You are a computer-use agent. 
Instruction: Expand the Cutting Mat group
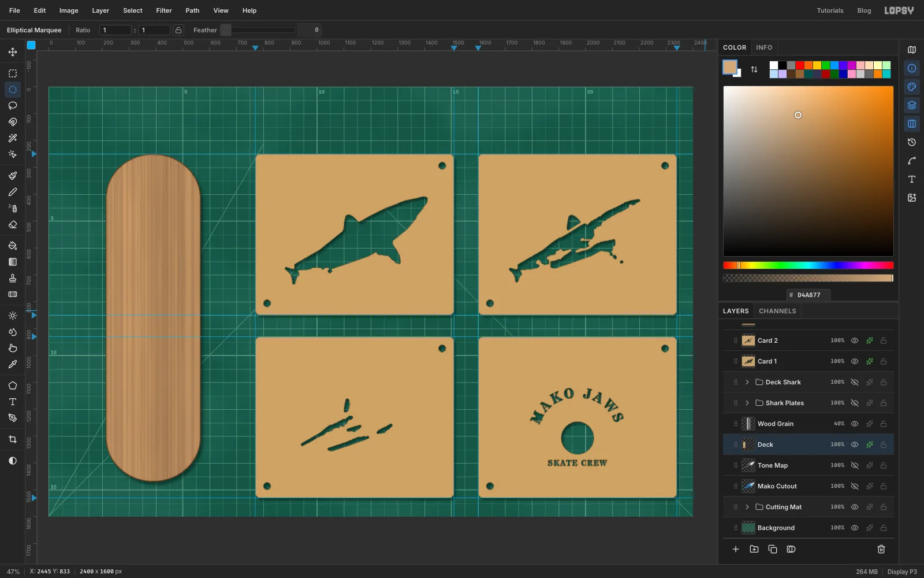click(x=747, y=507)
